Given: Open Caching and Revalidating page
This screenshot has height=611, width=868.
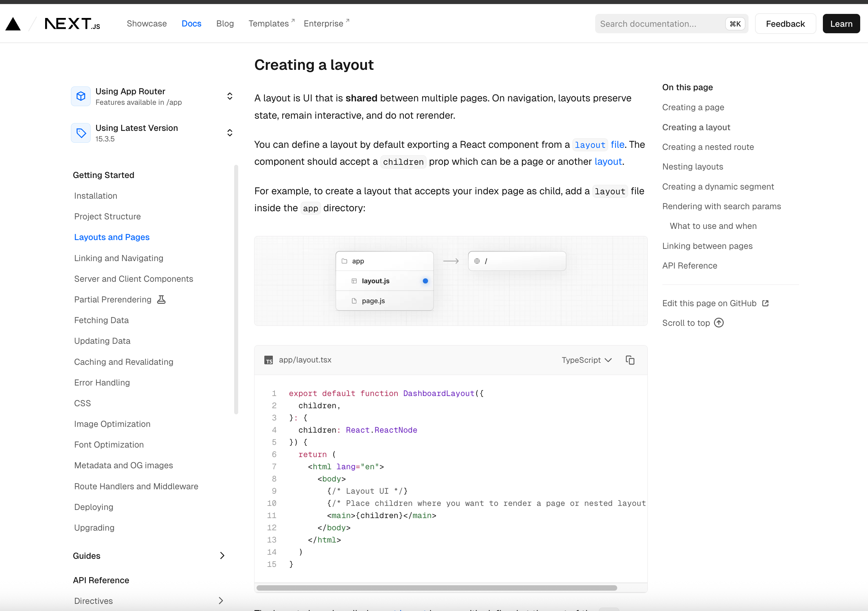Looking at the screenshot, I should 124,362.
